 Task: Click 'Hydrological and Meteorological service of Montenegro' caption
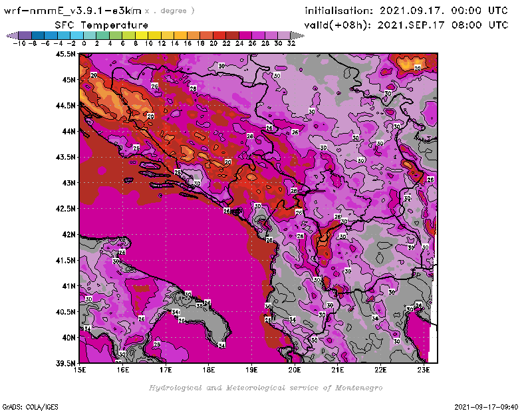[x=265, y=388]
